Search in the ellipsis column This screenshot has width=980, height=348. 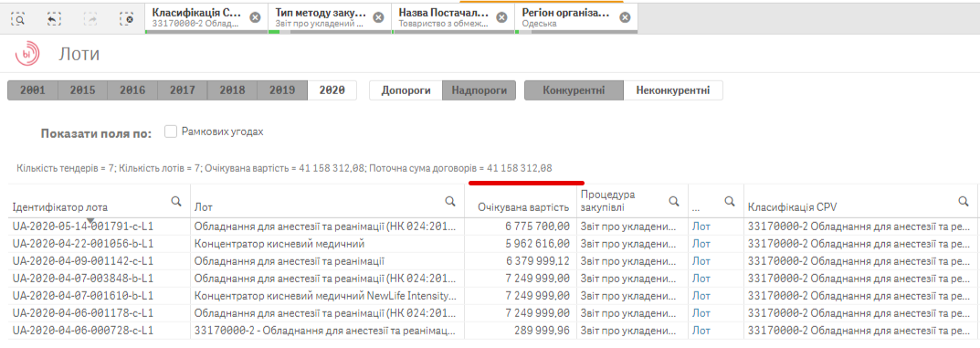(x=729, y=201)
